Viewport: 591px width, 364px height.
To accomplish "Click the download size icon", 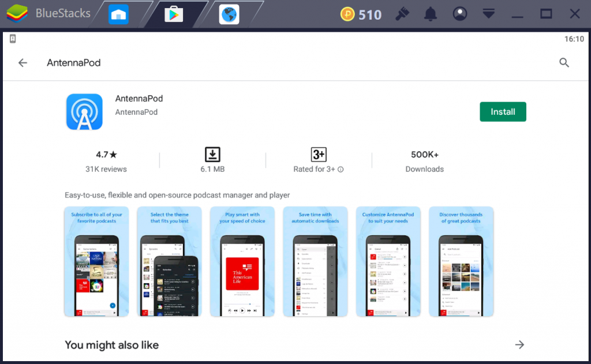I will coord(212,155).
